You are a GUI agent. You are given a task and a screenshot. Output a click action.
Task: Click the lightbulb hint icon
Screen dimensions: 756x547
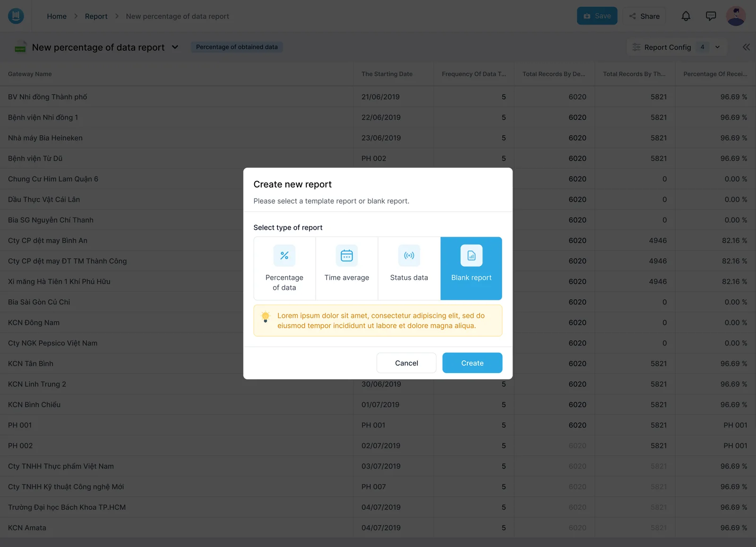point(266,317)
